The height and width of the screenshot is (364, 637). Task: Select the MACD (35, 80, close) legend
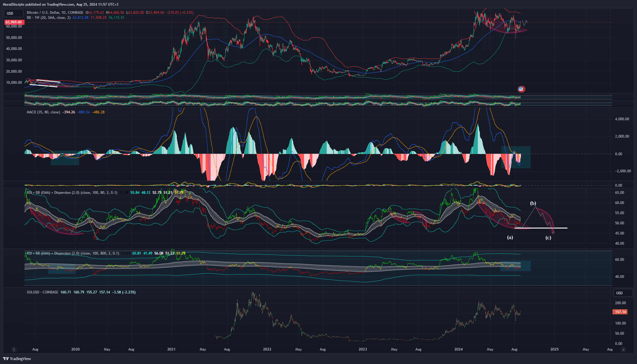point(43,112)
